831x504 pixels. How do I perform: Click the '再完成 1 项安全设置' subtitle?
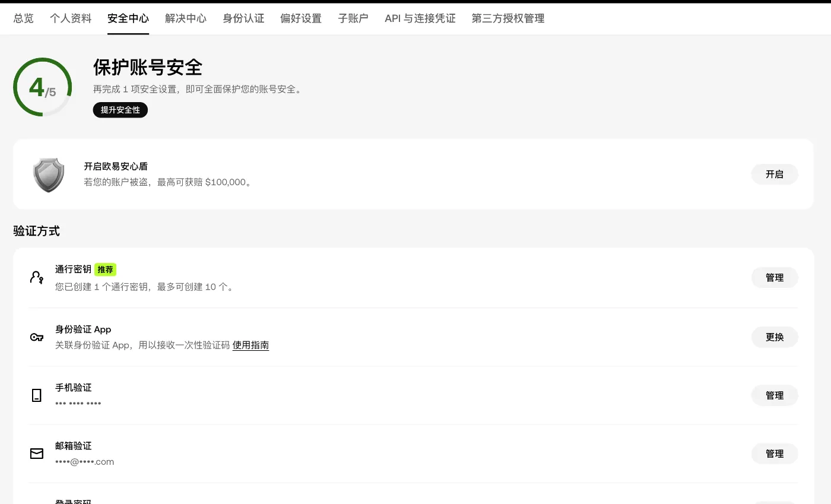click(199, 90)
